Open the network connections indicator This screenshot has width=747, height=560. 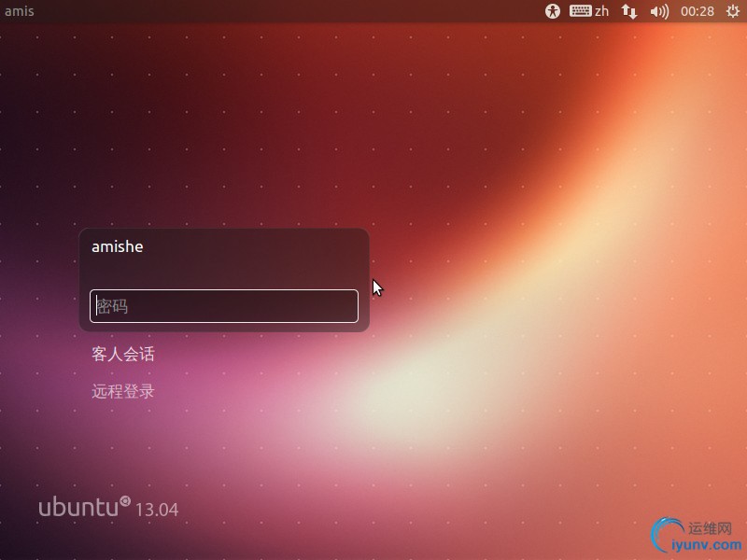(629, 11)
